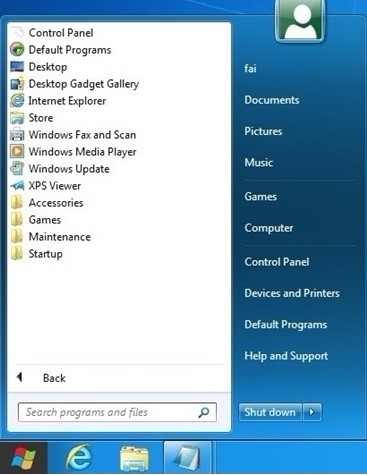Select Devices and Printers

(292, 293)
